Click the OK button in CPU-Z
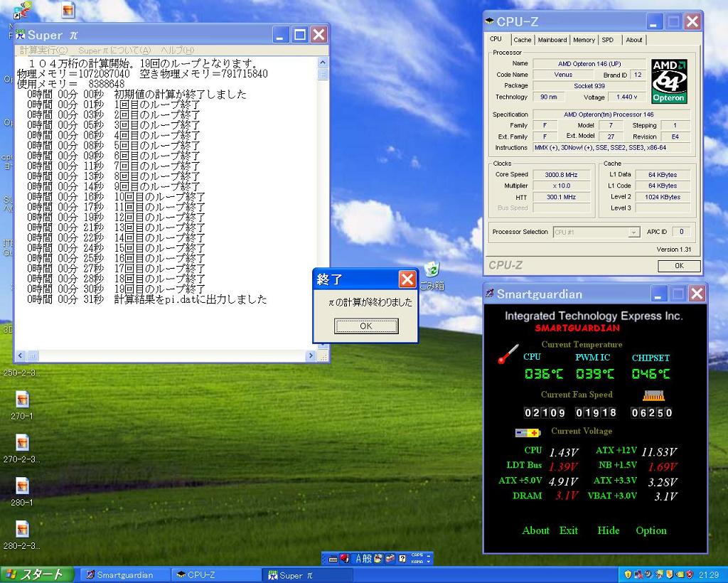Image resolution: width=728 pixels, height=583 pixels. coord(679,265)
